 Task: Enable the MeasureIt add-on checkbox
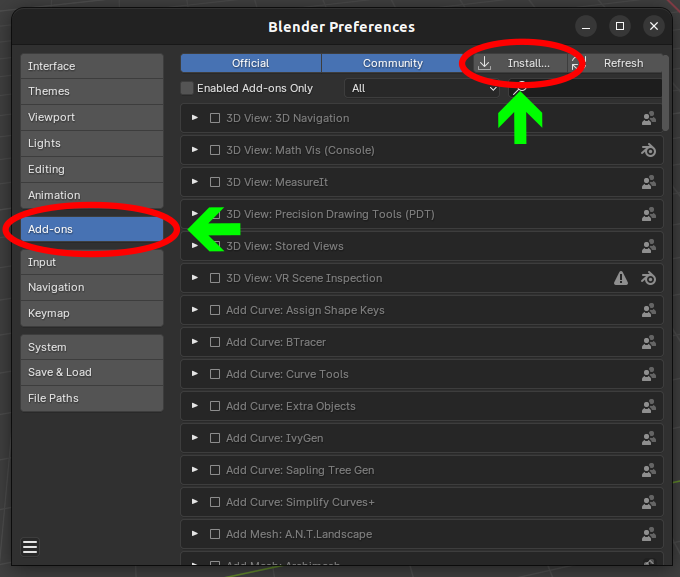215,182
